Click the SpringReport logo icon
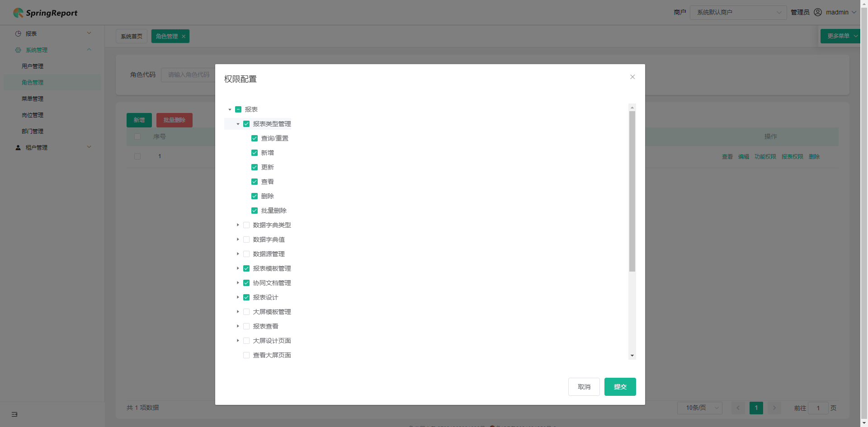 click(18, 13)
